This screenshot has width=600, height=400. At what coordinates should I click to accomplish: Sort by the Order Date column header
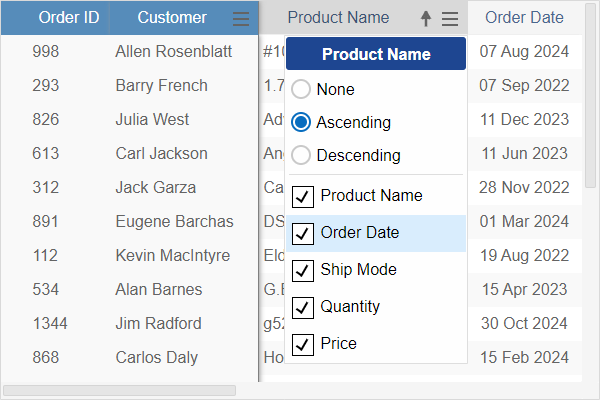(524, 18)
